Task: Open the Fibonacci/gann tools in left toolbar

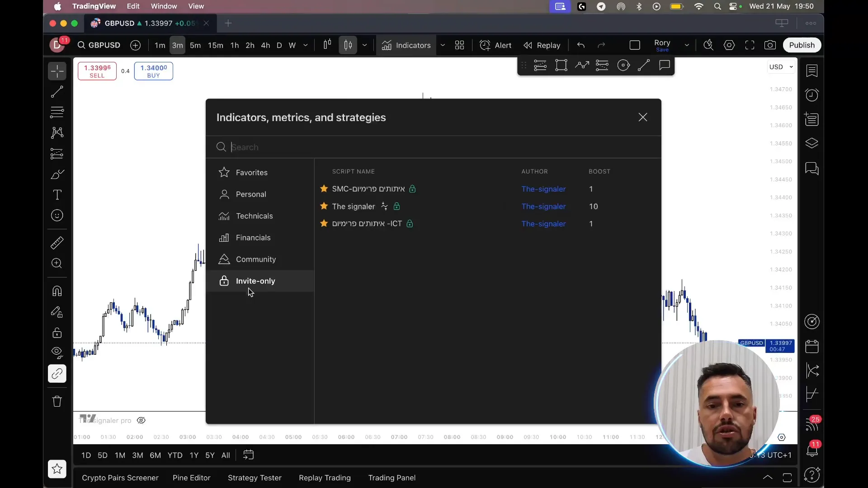Action: pos(57,112)
